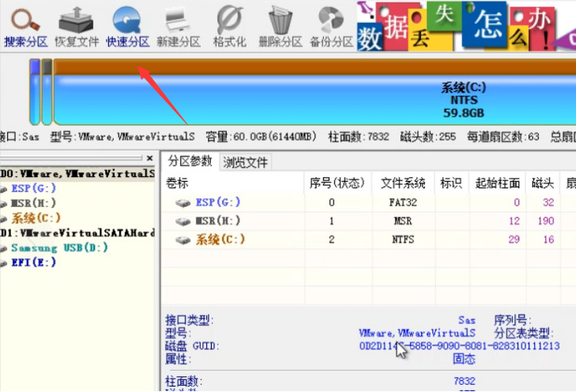Choose the 格式化 format tool
Viewport: 576px width, 392px height.
coord(230,27)
